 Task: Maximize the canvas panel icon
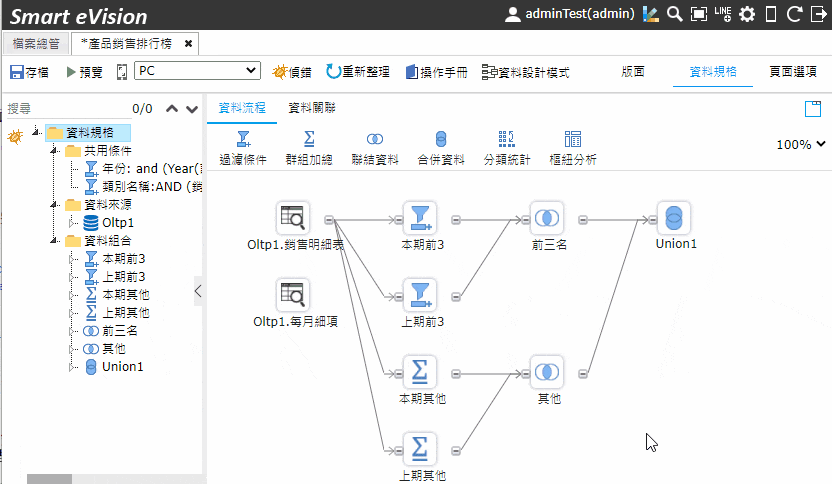pyautogui.click(x=812, y=108)
